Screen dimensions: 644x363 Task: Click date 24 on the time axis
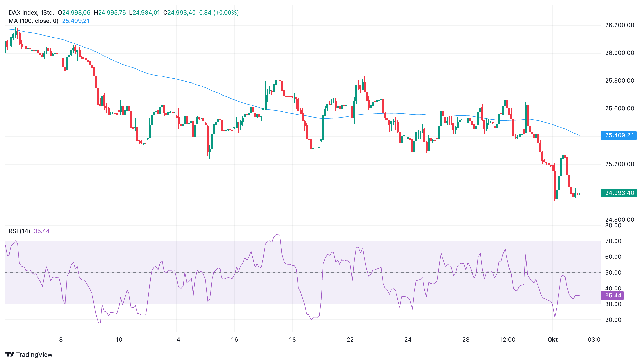click(x=408, y=339)
